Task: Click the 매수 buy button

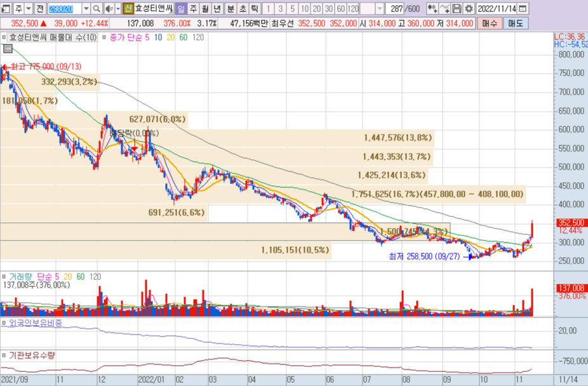Action: point(490,23)
